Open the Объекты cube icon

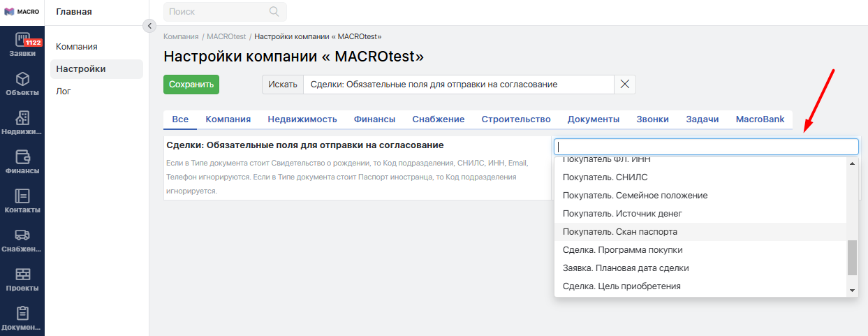click(x=22, y=79)
